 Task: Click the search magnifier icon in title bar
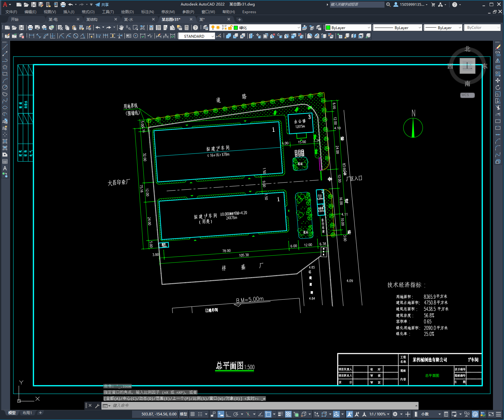(x=388, y=4)
